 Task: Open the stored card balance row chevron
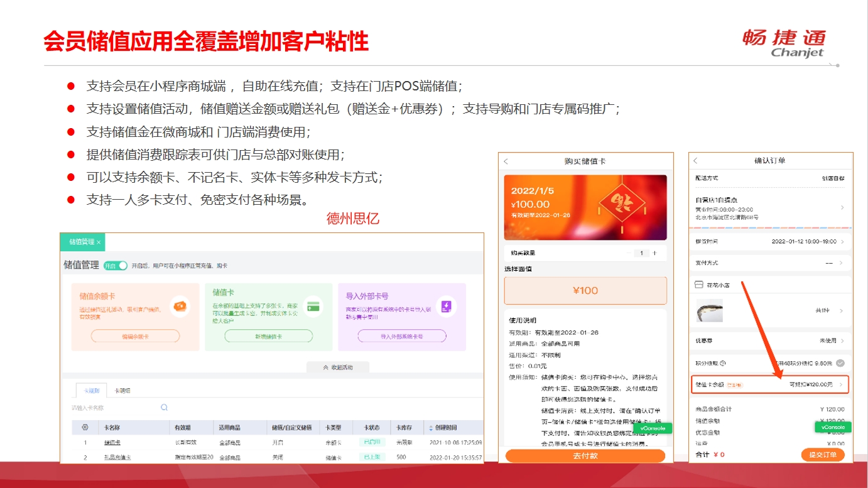coord(842,384)
